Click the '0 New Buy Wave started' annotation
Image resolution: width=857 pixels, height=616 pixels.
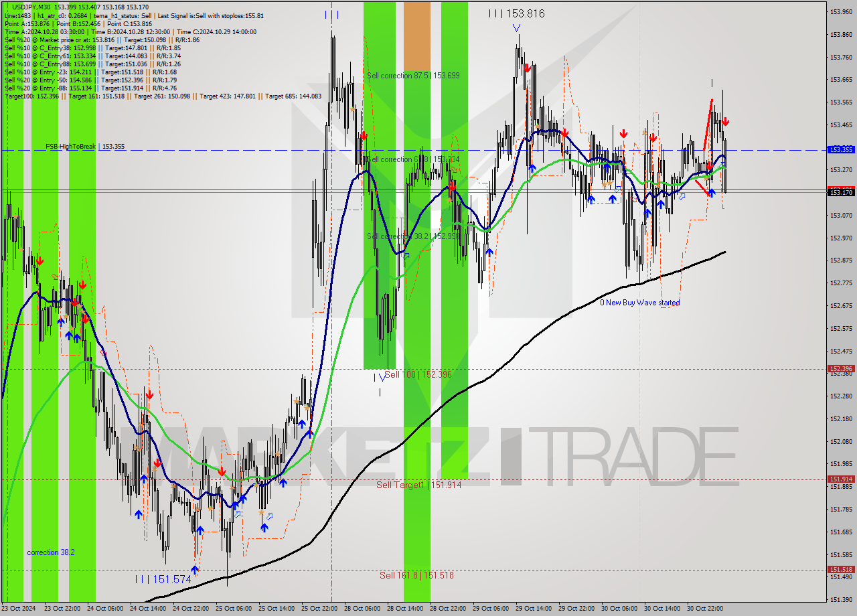coord(639,303)
